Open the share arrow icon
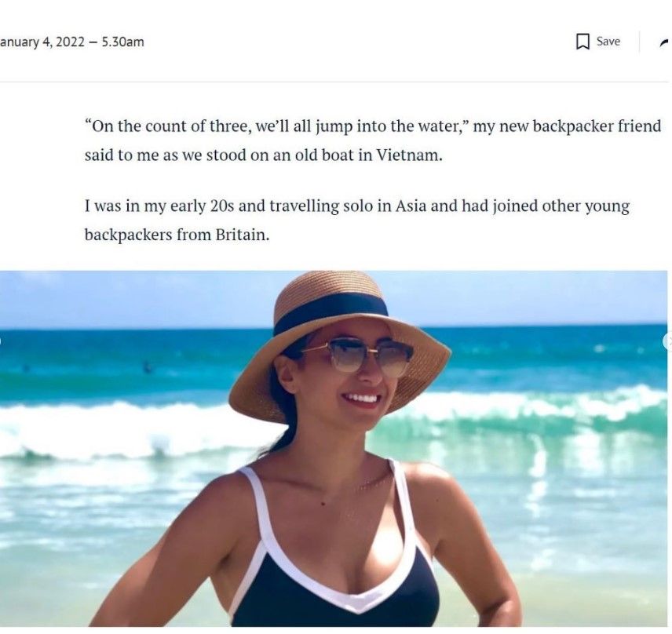 pos(665,43)
